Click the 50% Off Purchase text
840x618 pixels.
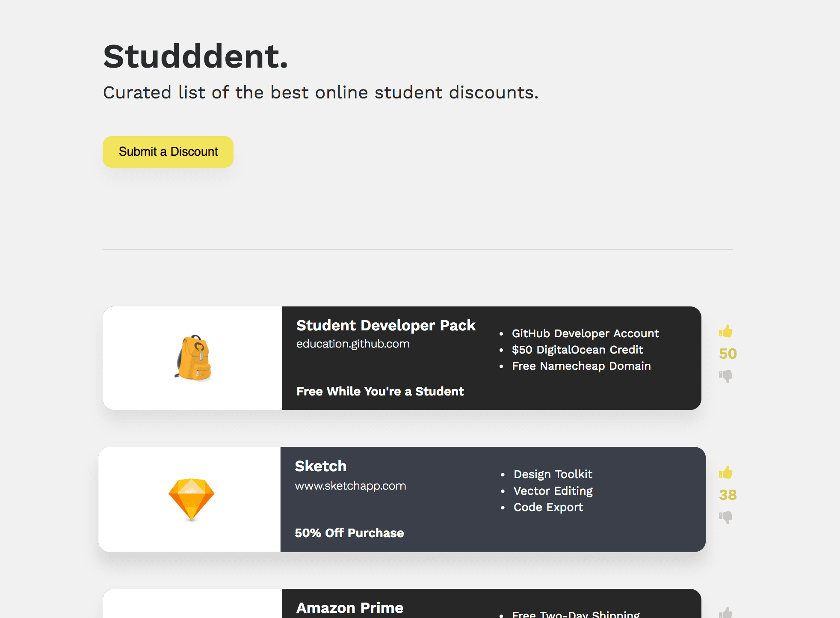tap(349, 533)
